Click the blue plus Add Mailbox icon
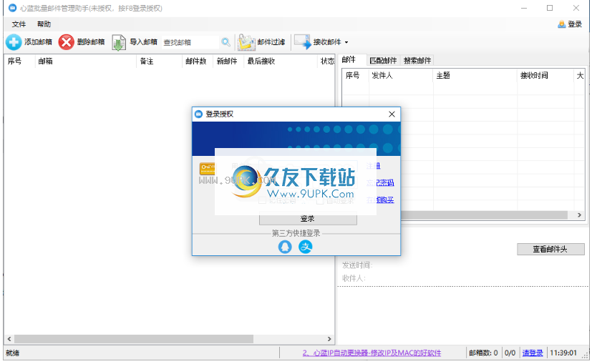Image resolution: width=592 pixels, height=364 pixels. coord(14,42)
